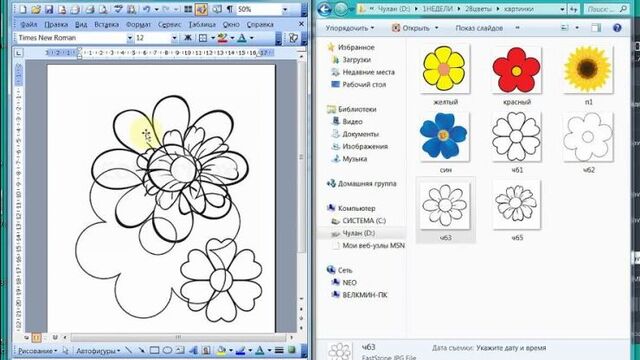Viewport: 640px width, 360px height.
Task: Open Explorer help icon
Action: tap(617, 28)
